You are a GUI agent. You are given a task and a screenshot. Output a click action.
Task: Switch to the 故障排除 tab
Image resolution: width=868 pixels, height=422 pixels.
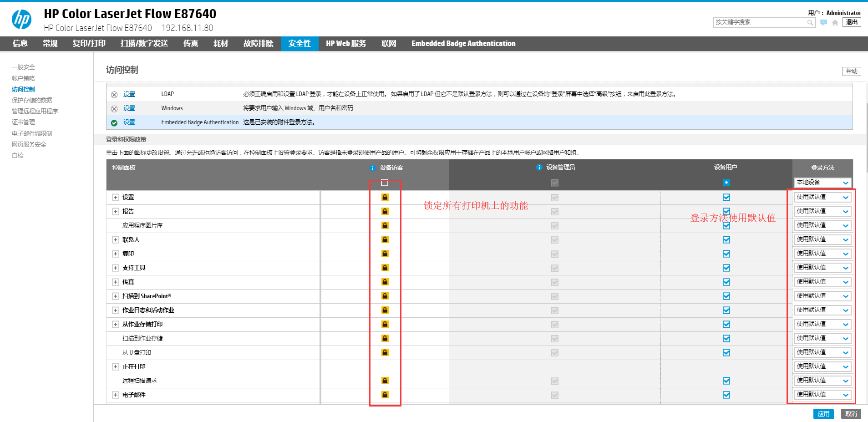258,44
